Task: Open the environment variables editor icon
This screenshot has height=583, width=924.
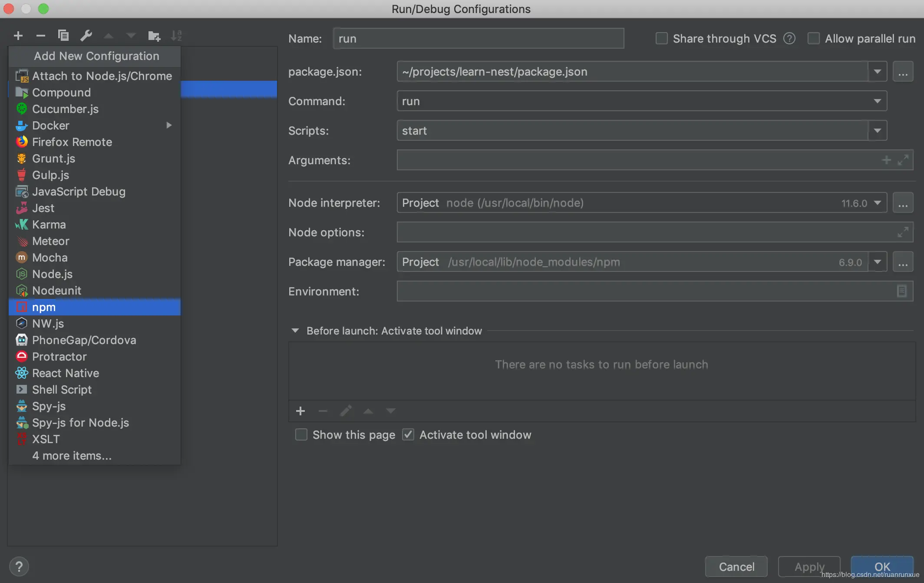Action: click(x=901, y=291)
